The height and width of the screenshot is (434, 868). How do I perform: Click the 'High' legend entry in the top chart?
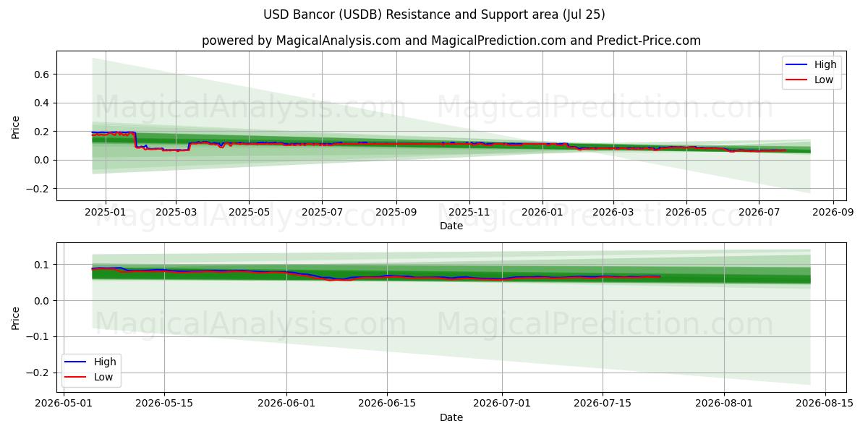point(825,64)
